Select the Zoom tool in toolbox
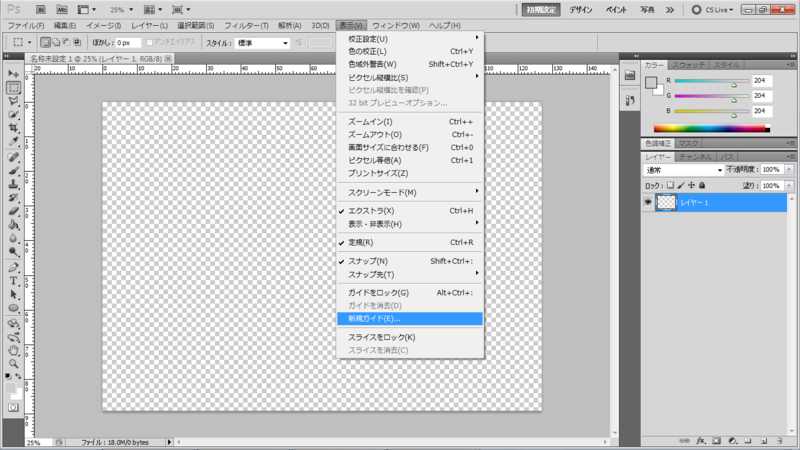Screen dimensions: 800x450 pyautogui.click(x=13, y=364)
